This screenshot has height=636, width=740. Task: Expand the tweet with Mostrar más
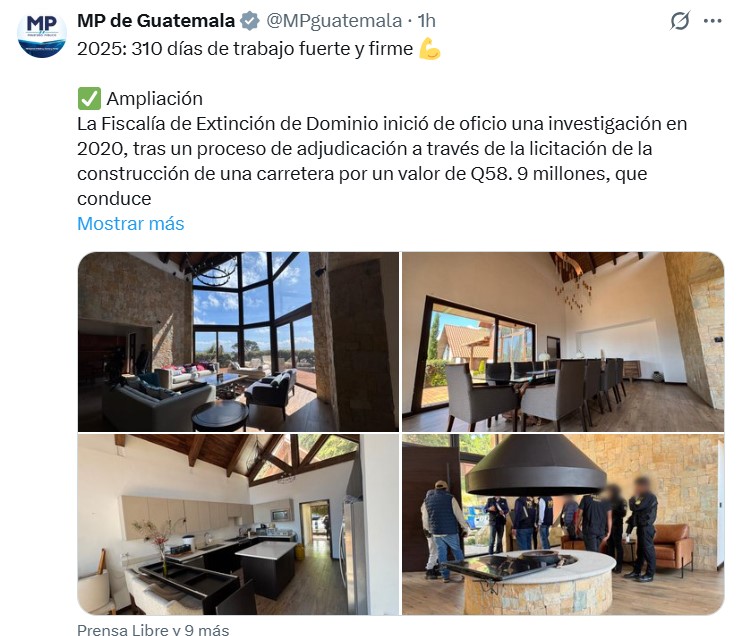coord(131,223)
